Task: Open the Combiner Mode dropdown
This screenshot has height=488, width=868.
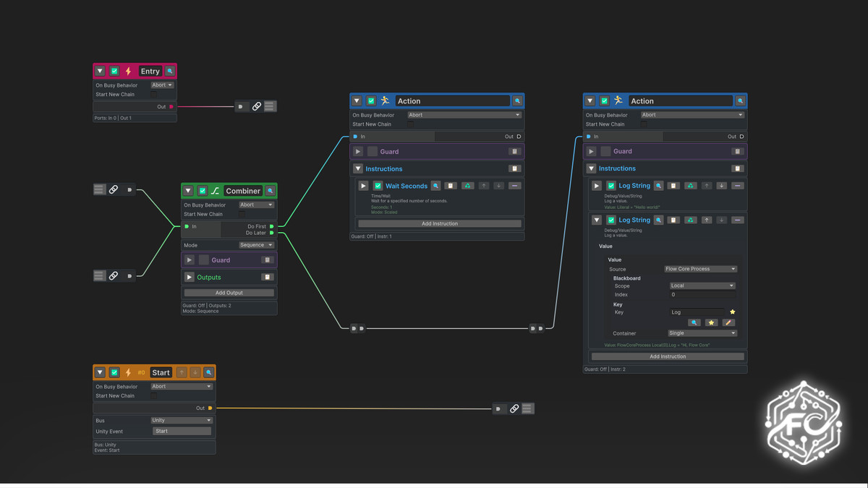Action: [256, 245]
